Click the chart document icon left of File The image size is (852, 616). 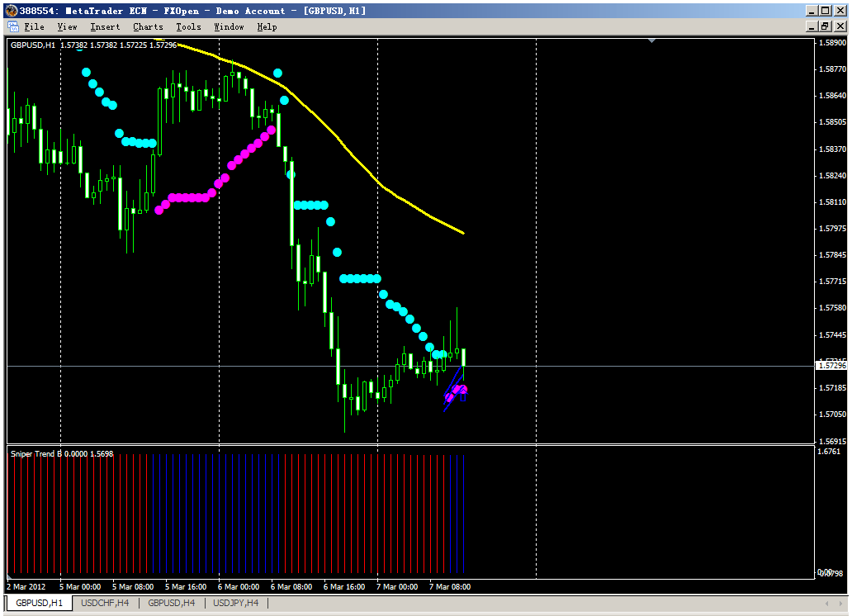[13, 26]
